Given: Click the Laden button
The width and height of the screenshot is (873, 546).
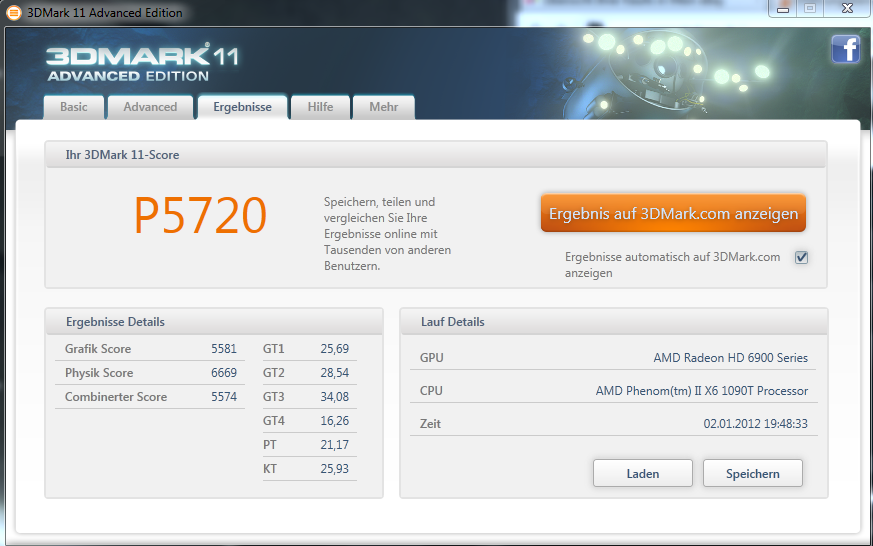Looking at the screenshot, I should coord(643,473).
